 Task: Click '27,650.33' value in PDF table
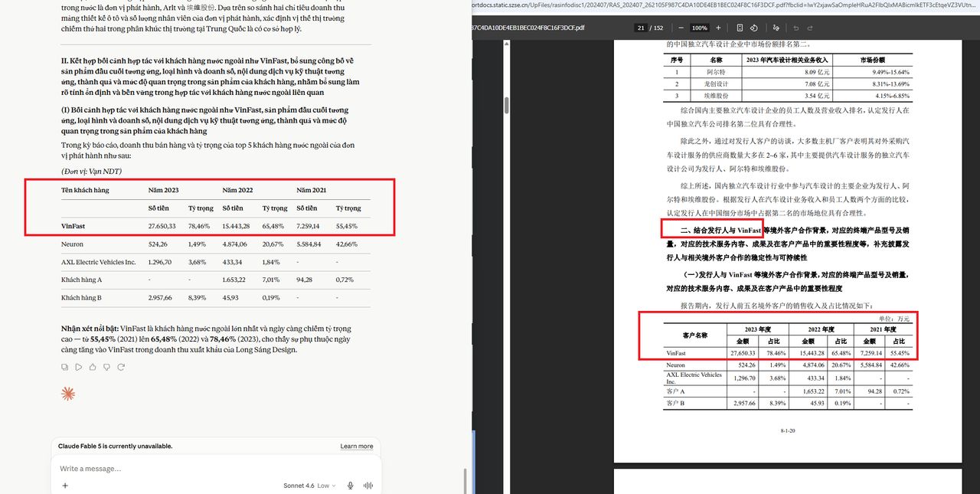coord(742,353)
